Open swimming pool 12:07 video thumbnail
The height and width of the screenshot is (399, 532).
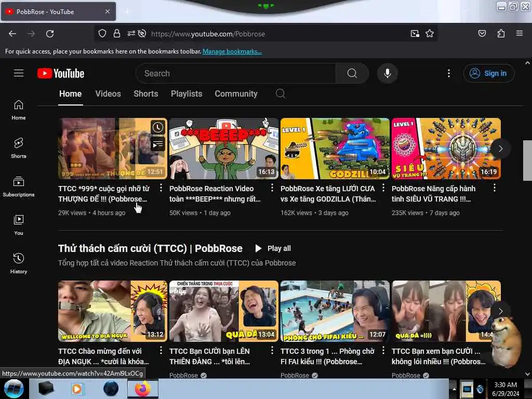335,311
